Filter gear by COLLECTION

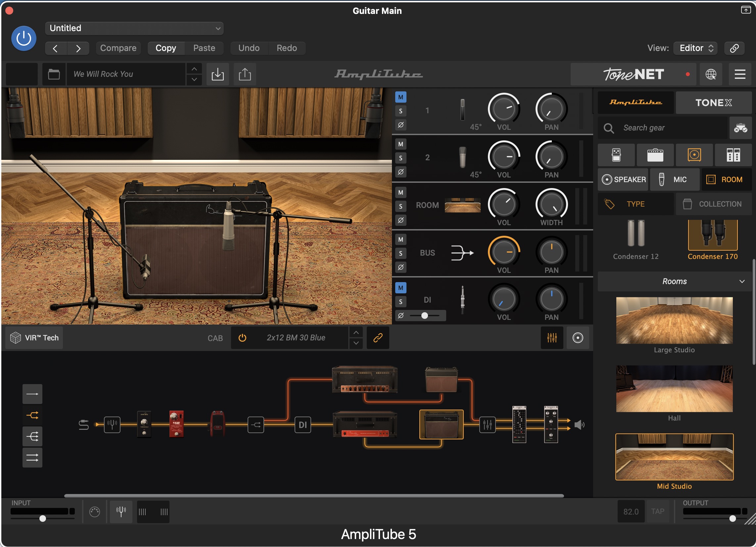[x=714, y=204]
